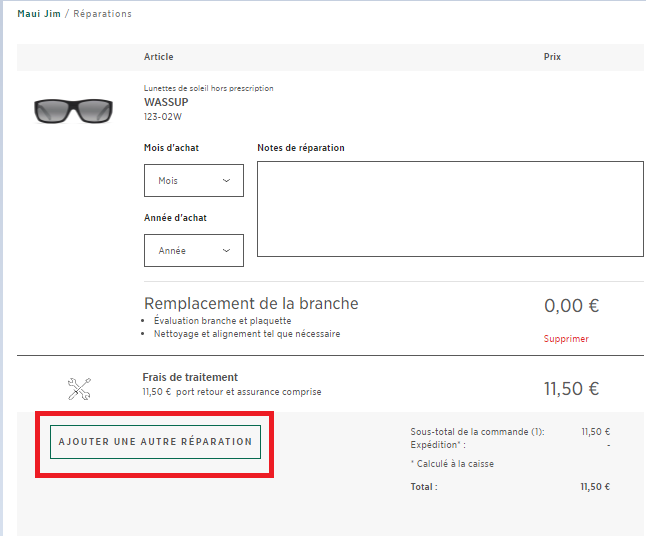This screenshot has width=646, height=536.
Task: Click the Expédition* label
Action: point(438,445)
